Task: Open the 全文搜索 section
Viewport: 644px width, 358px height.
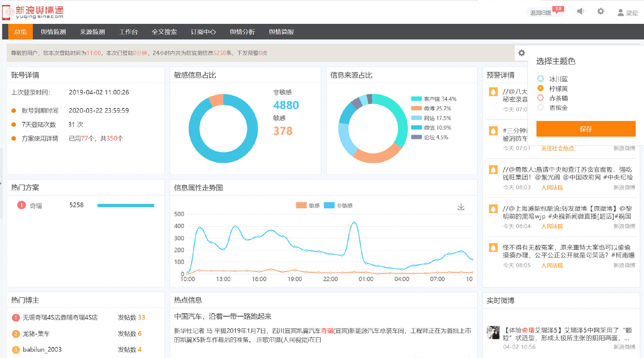Action: click(x=165, y=31)
